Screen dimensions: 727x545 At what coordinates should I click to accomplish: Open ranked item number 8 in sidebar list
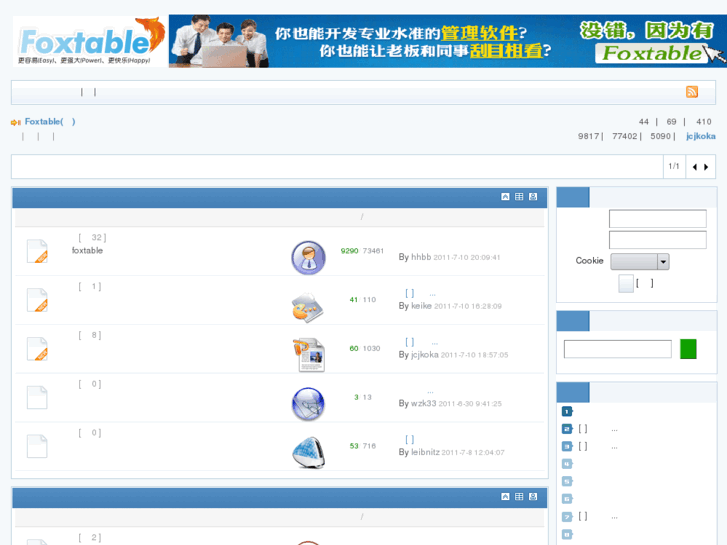(x=567, y=534)
